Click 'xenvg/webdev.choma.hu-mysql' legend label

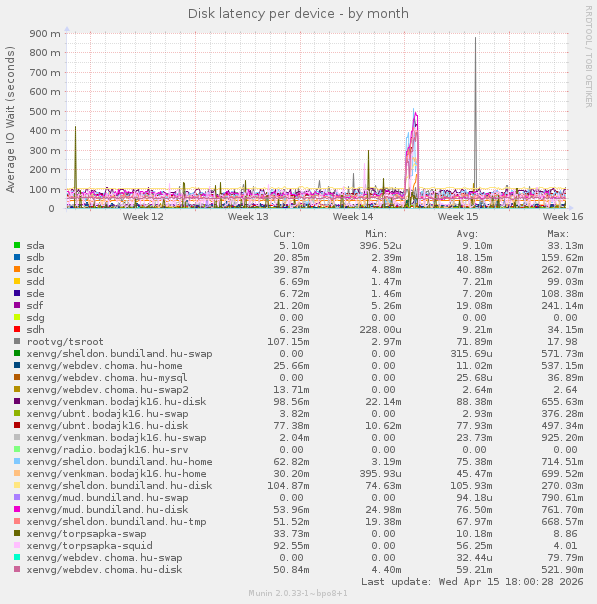point(107,378)
